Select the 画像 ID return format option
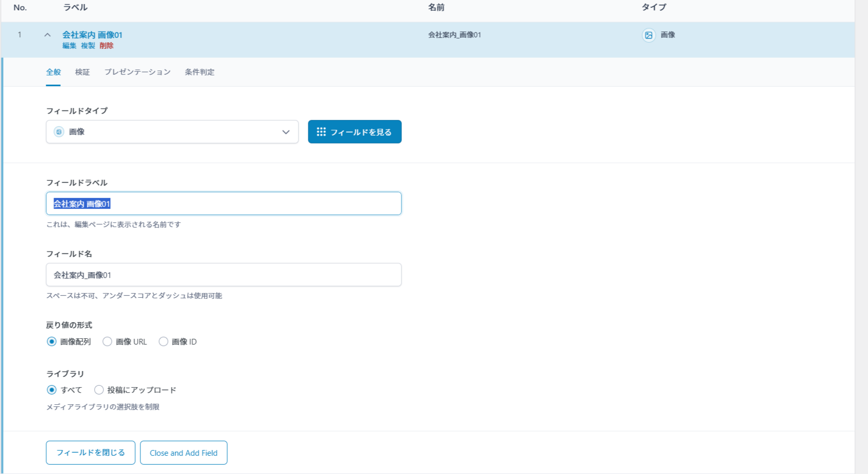868x474 pixels. 163,341
